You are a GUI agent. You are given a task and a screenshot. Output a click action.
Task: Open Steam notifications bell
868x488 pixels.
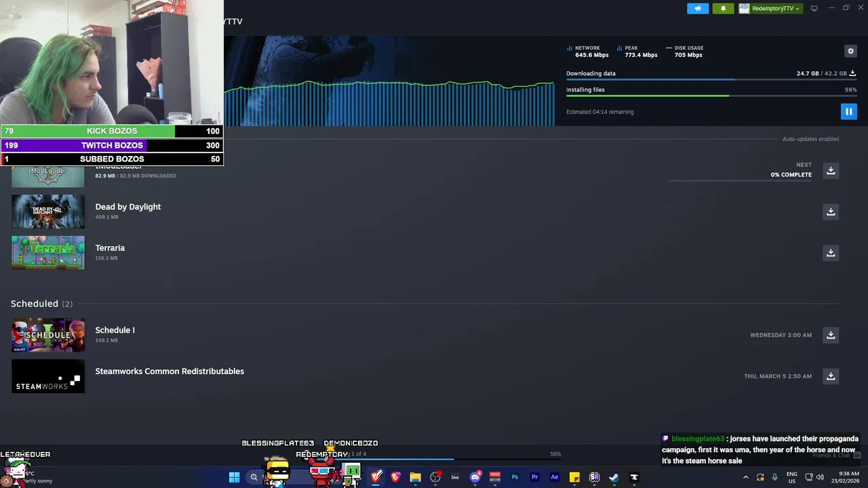coord(723,8)
